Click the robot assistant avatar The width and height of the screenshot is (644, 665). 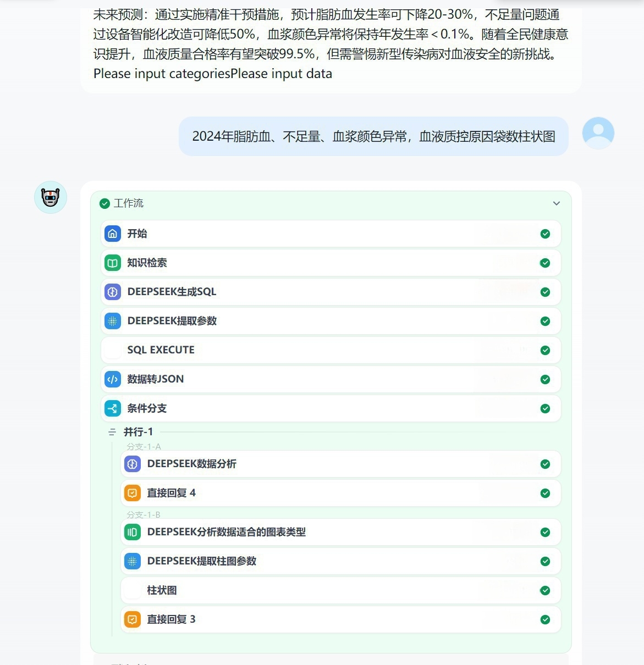[x=51, y=197]
